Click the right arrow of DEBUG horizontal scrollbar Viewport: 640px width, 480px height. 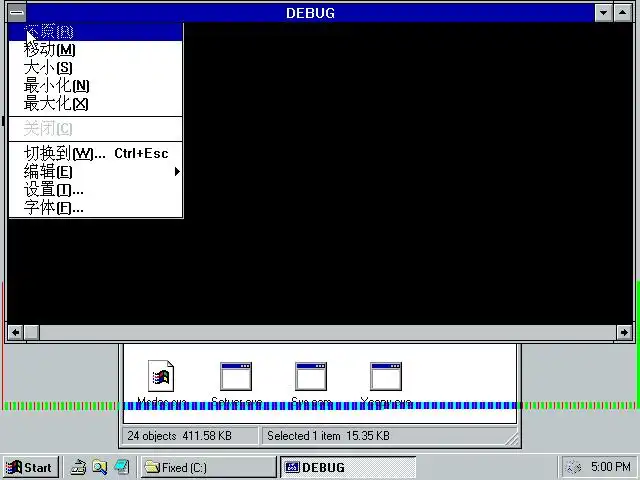click(x=624, y=332)
